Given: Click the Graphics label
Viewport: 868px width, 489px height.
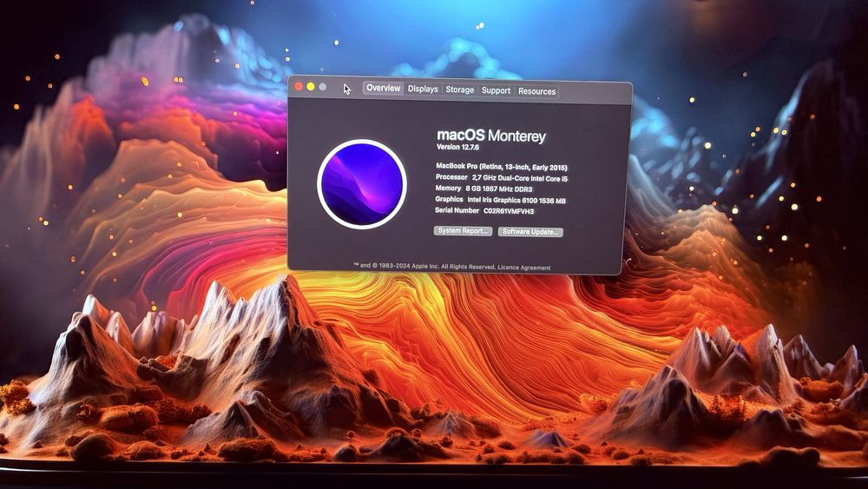Looking at the screenshot, I should pos(449,200).
